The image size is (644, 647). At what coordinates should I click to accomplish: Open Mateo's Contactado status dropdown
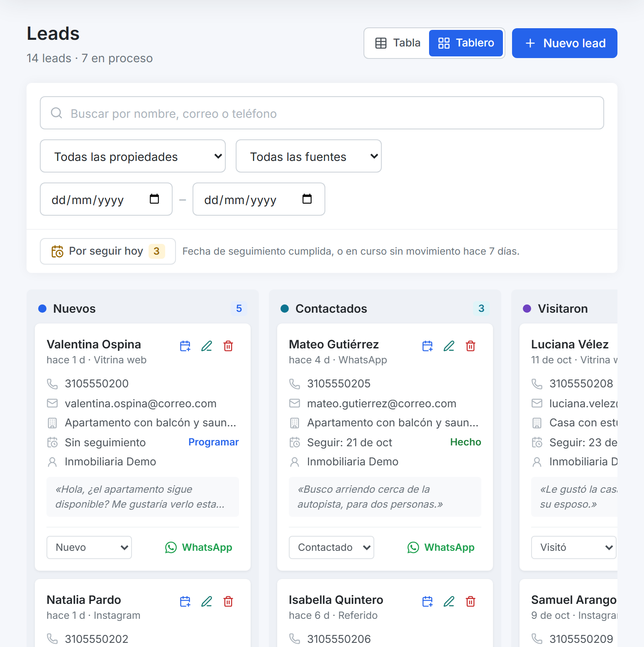(332, 547)
